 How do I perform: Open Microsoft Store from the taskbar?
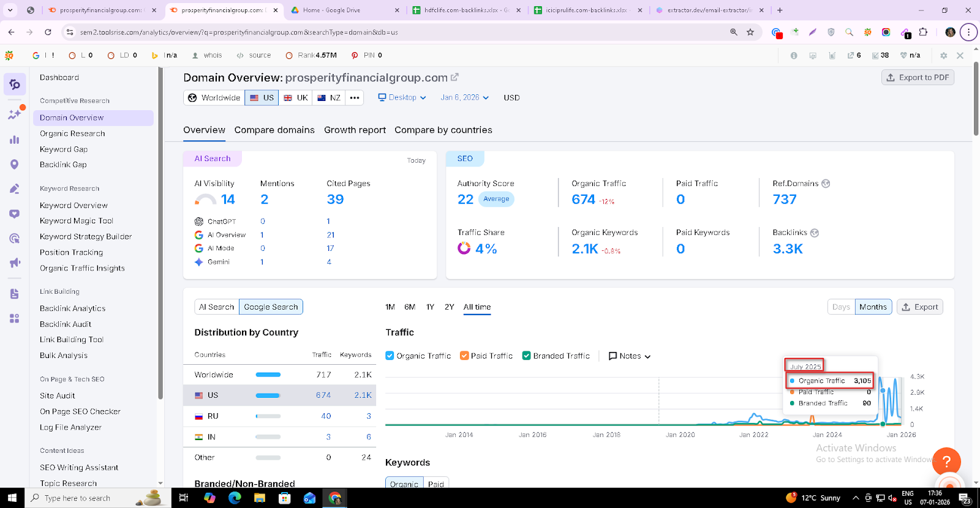click(285, 498)
